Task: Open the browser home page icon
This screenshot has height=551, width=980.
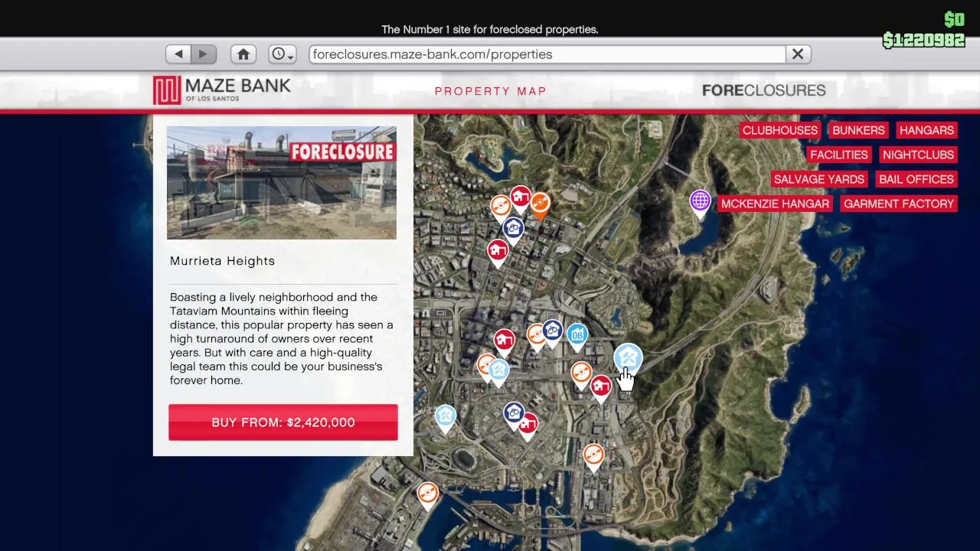Action: (x=243, y=54)
